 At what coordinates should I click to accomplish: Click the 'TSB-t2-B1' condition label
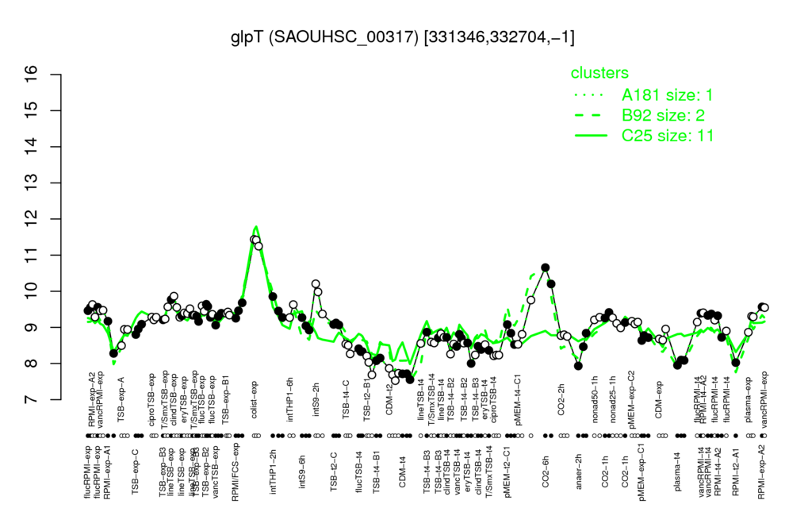[366, 401]
